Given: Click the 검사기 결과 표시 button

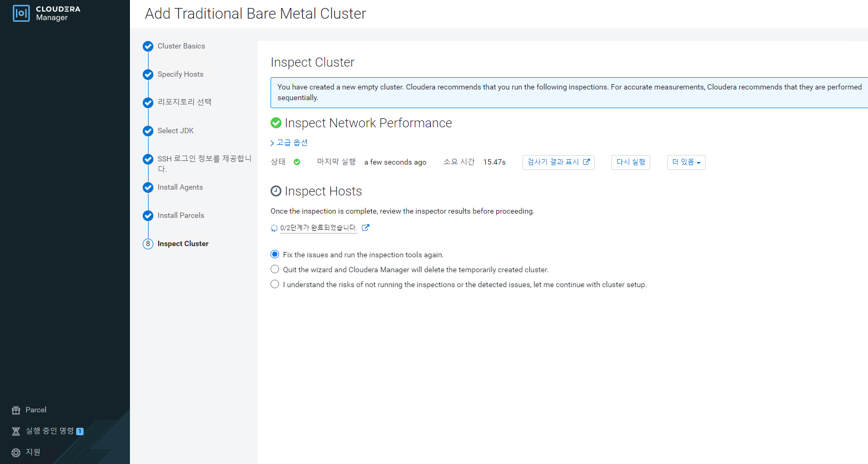Looking at the screenshot, I should pos(559,162).
